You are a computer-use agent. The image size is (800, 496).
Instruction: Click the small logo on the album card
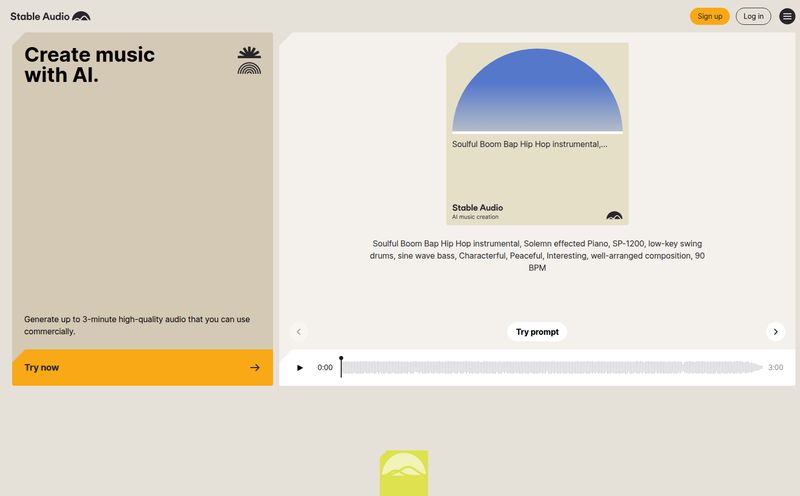(614, 215)
